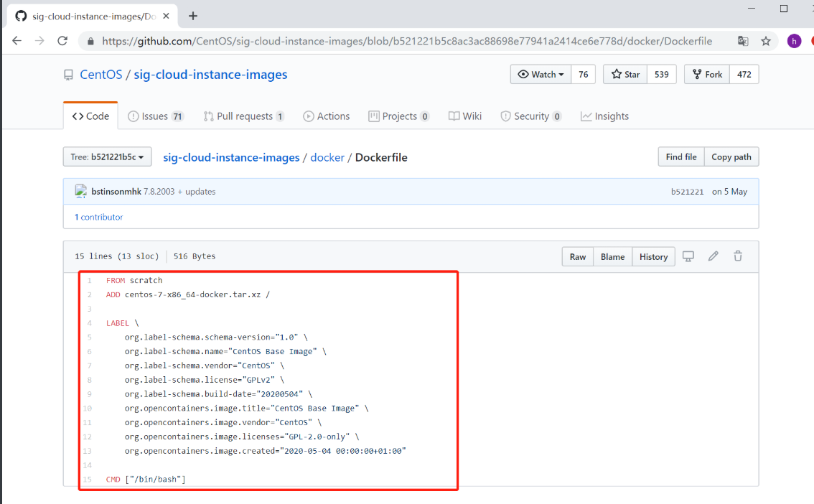Bookmark this page with the star icon
814x504 pixels.
click(766, 41)
